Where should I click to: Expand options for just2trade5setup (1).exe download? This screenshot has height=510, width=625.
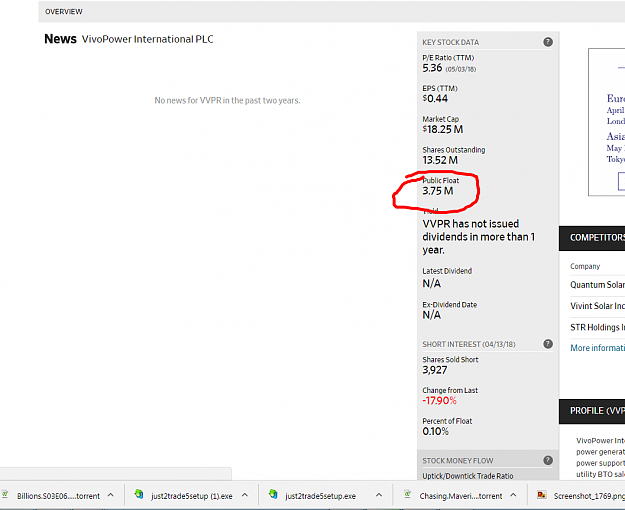click(245, 495)
